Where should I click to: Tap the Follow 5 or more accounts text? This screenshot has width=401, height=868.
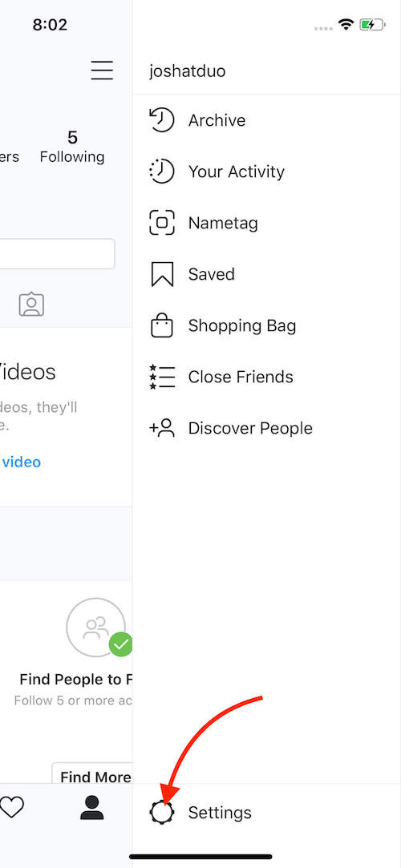click(73, 700)
